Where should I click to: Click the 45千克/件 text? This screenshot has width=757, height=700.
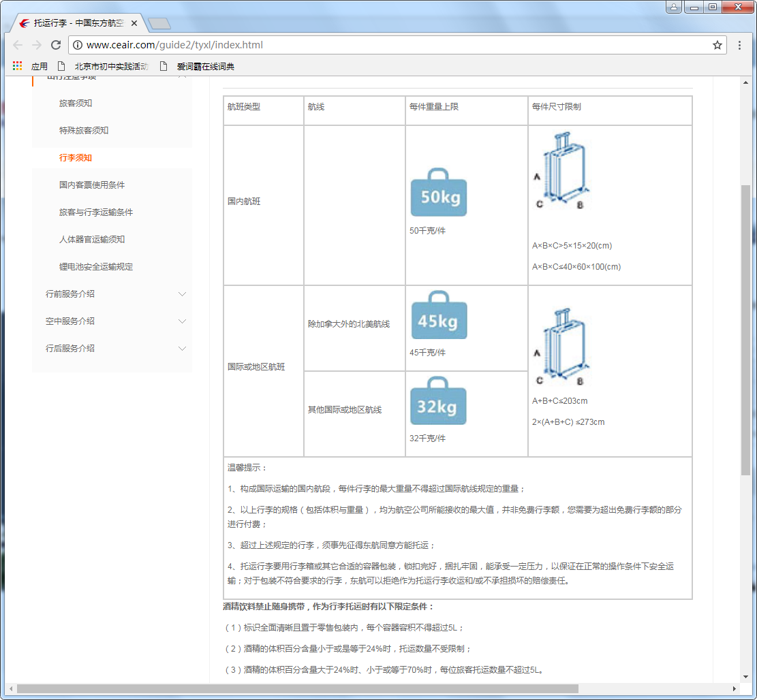[427, 353]
